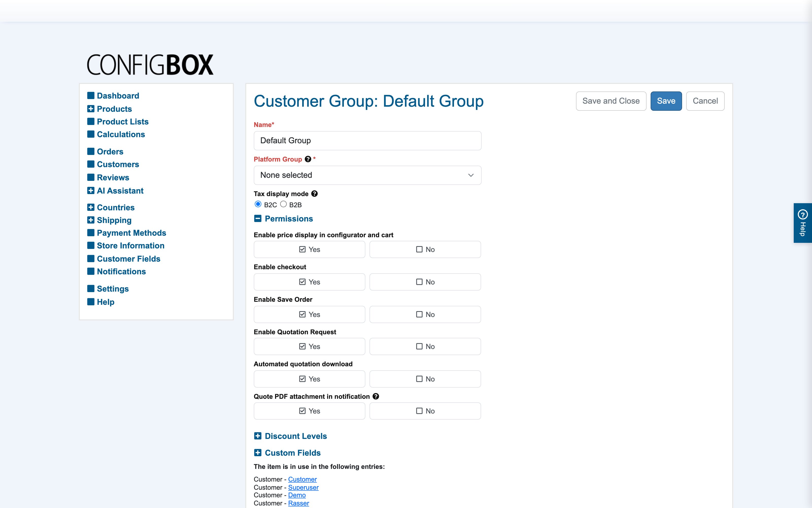Expand the Custom Fields plus icon

pos(258,453)
